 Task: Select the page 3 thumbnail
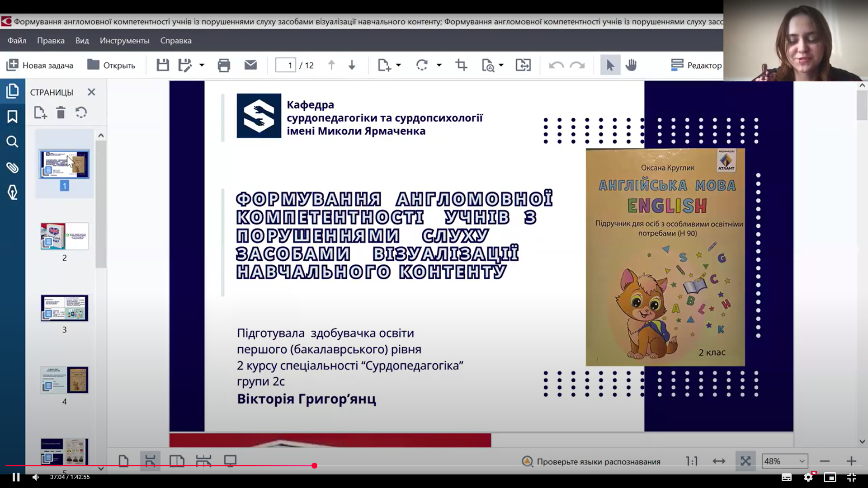click(x=64, y=308)
